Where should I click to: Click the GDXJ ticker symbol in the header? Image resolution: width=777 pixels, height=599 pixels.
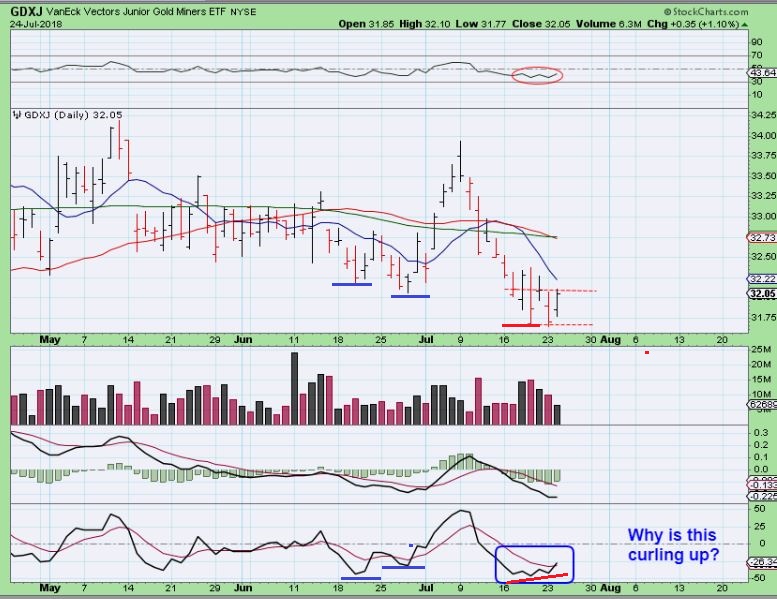26,11
